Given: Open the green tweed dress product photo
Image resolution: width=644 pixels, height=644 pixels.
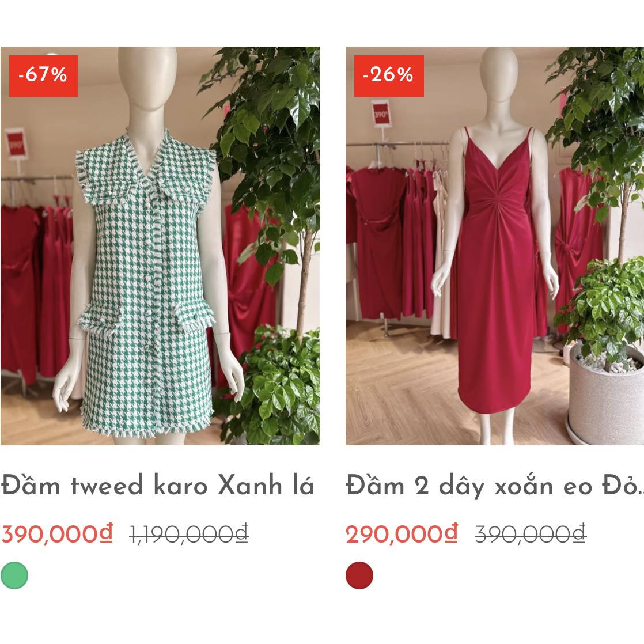Looking at the screenshot, I should (160, 245).
